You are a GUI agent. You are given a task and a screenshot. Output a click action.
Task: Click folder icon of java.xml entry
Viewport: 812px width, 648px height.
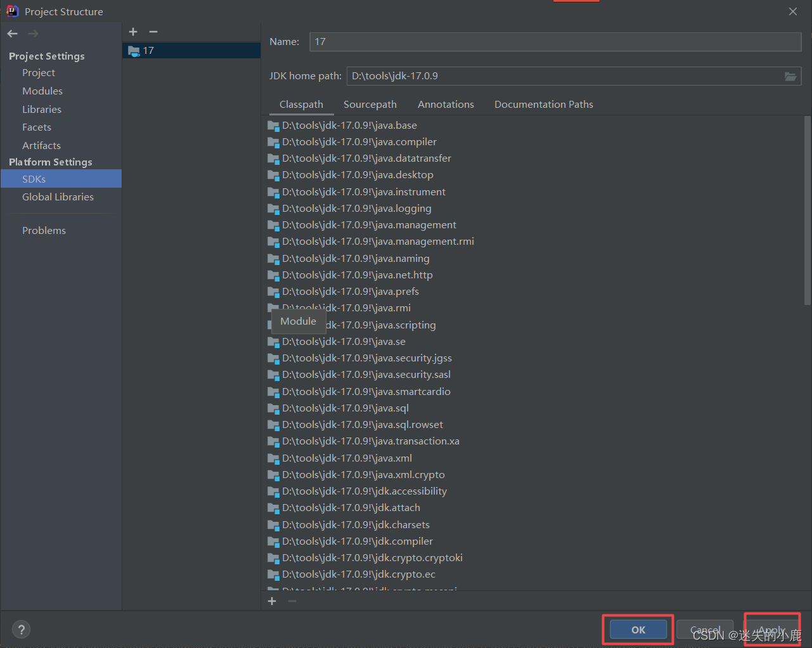pos(273,458)
